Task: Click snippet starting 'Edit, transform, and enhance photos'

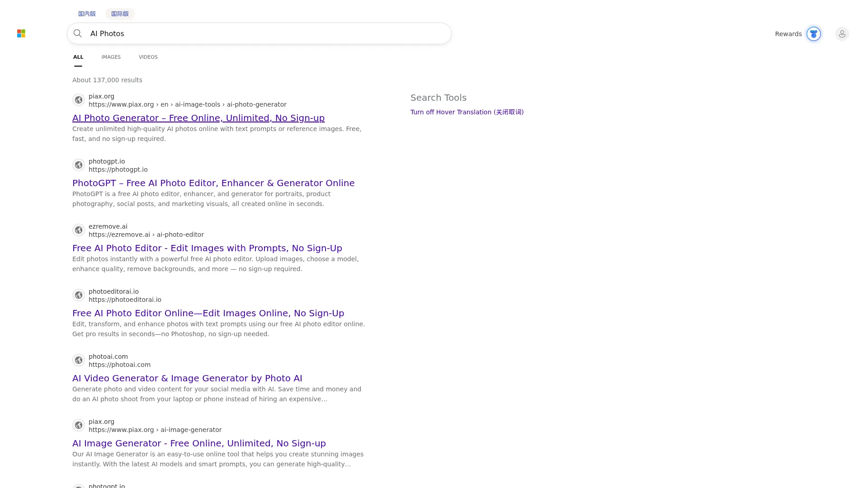Action: (x=218, y=329)
